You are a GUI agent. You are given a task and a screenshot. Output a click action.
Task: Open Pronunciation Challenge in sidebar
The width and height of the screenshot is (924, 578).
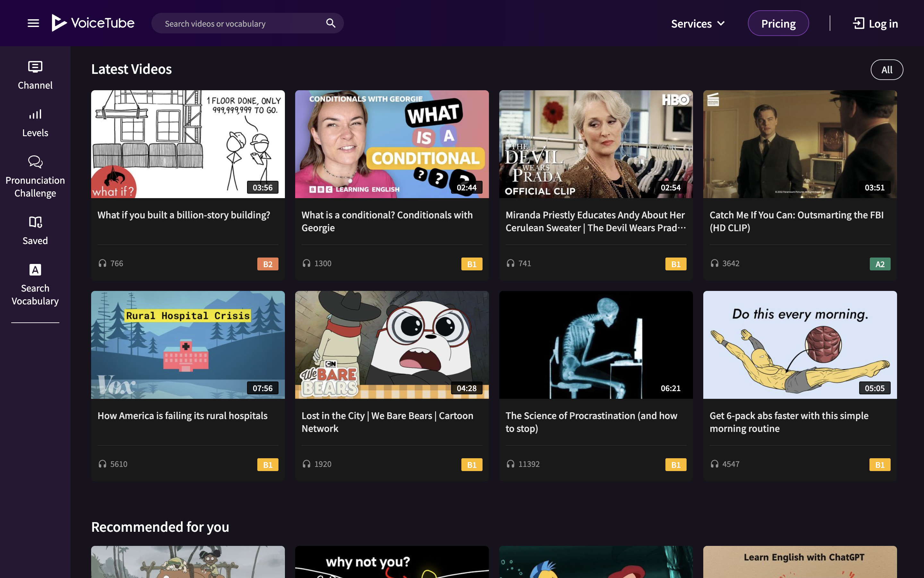pos(35,177)
